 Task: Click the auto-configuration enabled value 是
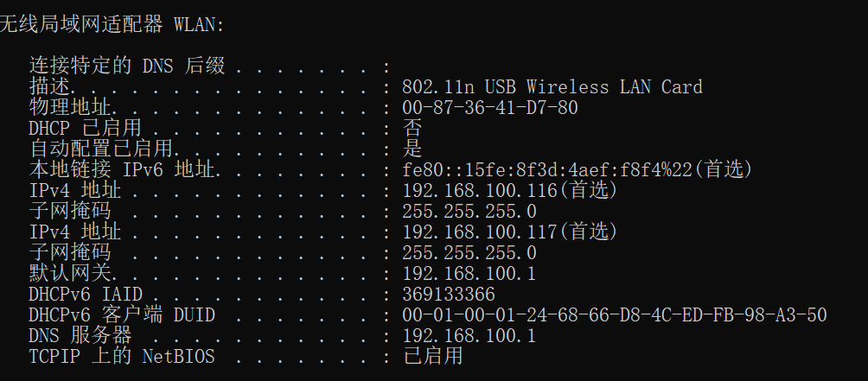412,149
